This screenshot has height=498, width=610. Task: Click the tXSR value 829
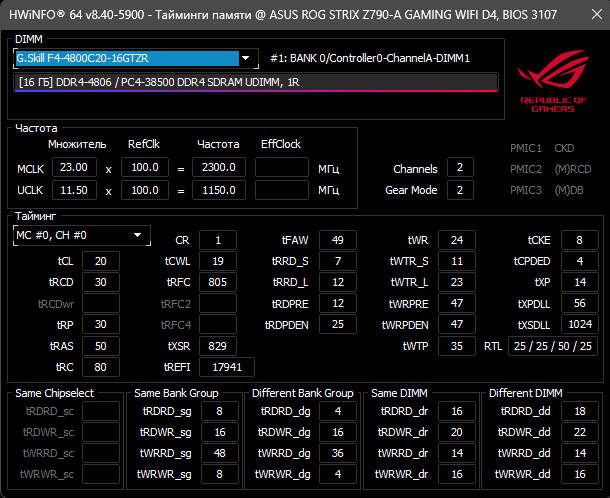click(x=218, y=346)
